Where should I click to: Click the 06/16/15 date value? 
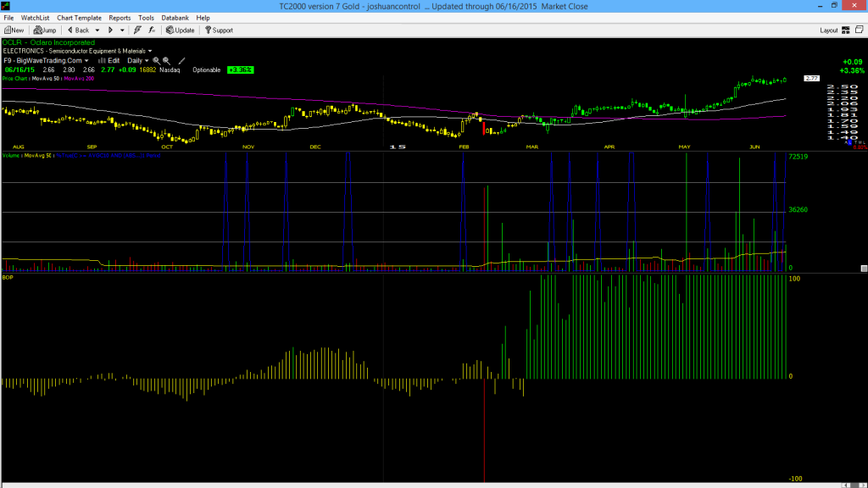click(20, 69)
